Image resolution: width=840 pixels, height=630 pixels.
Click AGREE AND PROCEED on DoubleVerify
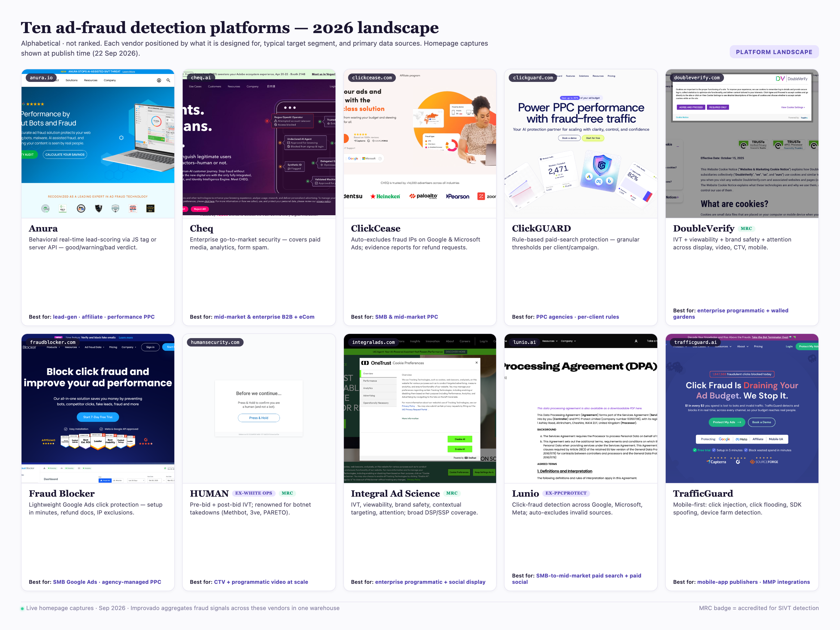tap(691, 107)
